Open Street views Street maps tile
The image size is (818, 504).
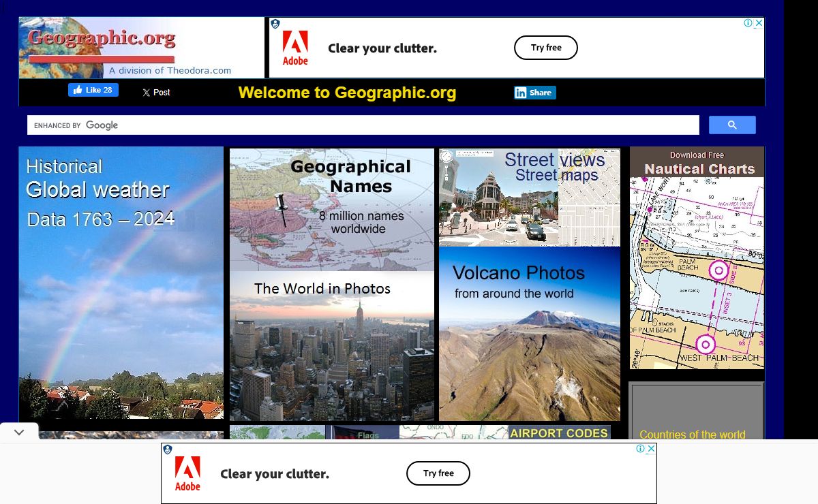[530, 198]
